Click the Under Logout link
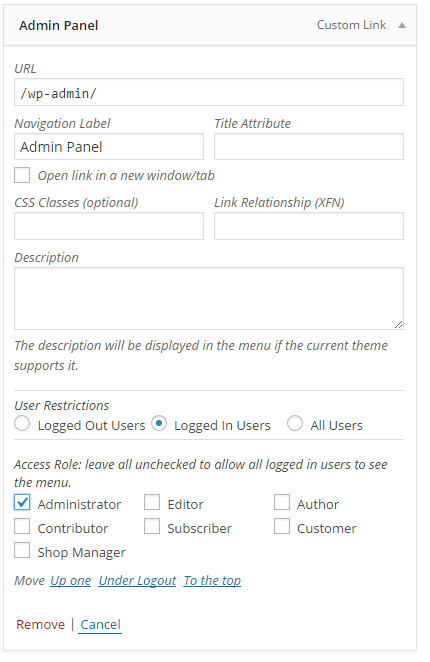 (137, 581)
